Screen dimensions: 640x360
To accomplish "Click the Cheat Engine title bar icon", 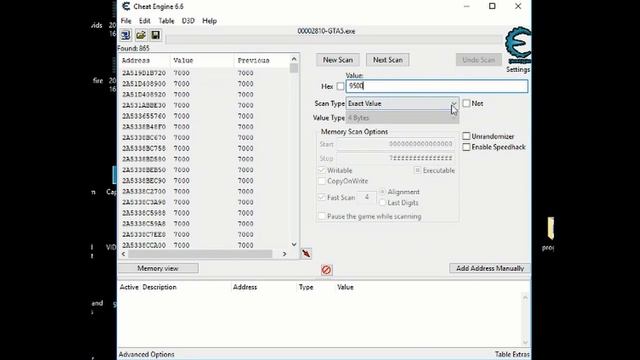I will pos(126,7).
